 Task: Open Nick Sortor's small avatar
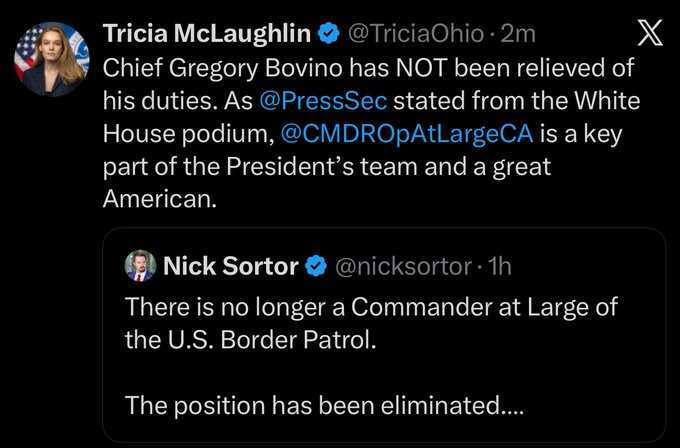tap(139, 267)
